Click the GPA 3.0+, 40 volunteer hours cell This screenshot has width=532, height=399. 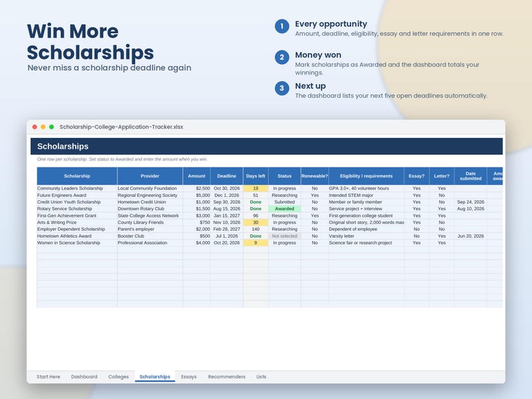tap(366, 189)
